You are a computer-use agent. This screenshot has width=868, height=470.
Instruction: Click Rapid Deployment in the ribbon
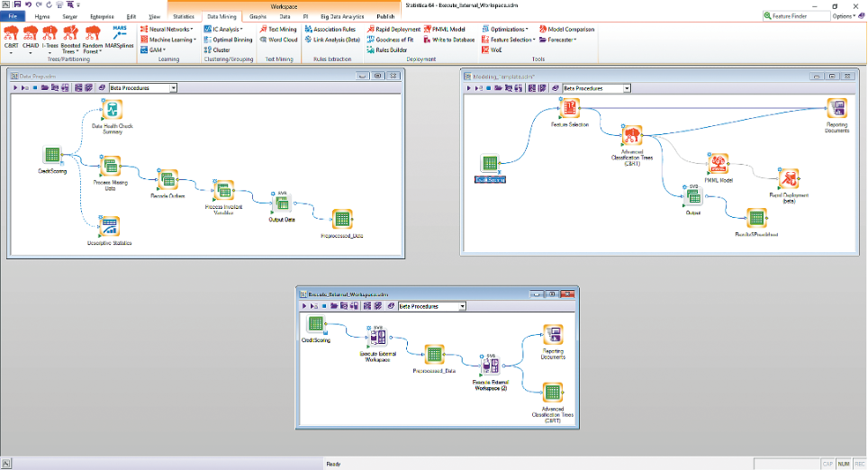[393, 30]
